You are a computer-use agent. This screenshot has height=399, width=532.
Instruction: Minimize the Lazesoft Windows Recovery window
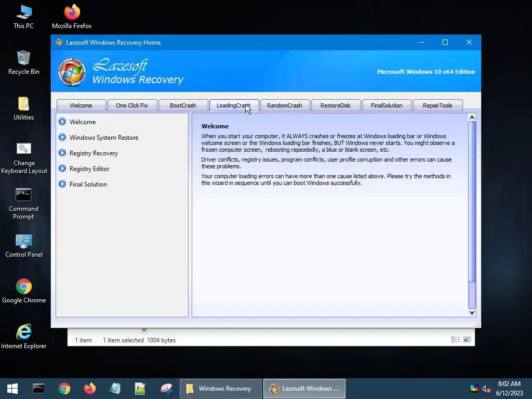point(422,43)
